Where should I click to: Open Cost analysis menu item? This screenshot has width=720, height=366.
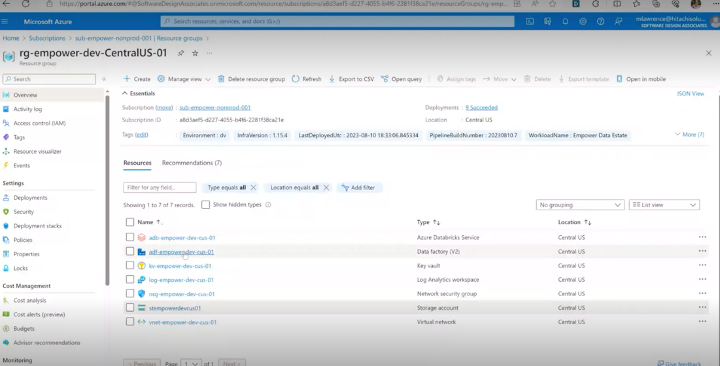pos(30,300)
